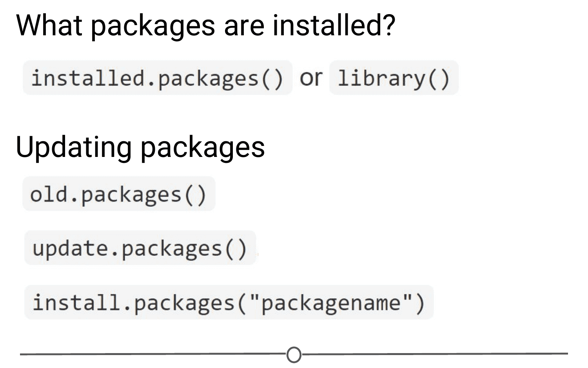
Task: Click the 'Updating packages' heading
Action: (x=140, y=148)
